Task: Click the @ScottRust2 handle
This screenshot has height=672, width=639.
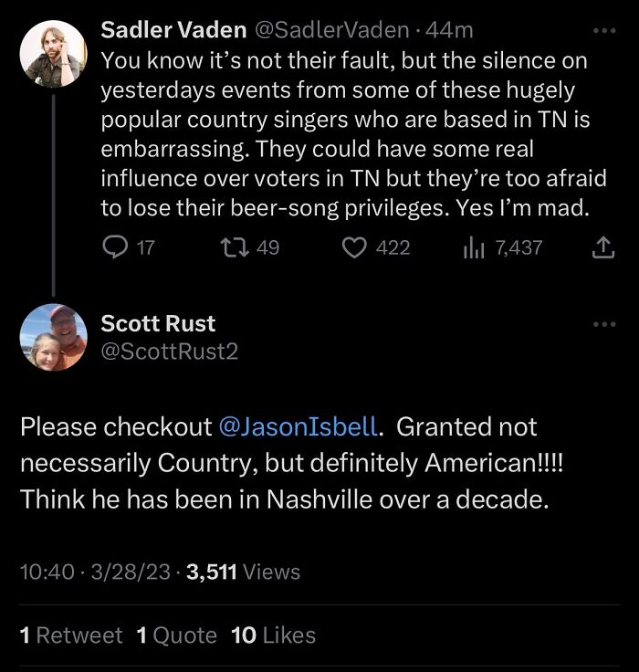Action: [169, 351]
